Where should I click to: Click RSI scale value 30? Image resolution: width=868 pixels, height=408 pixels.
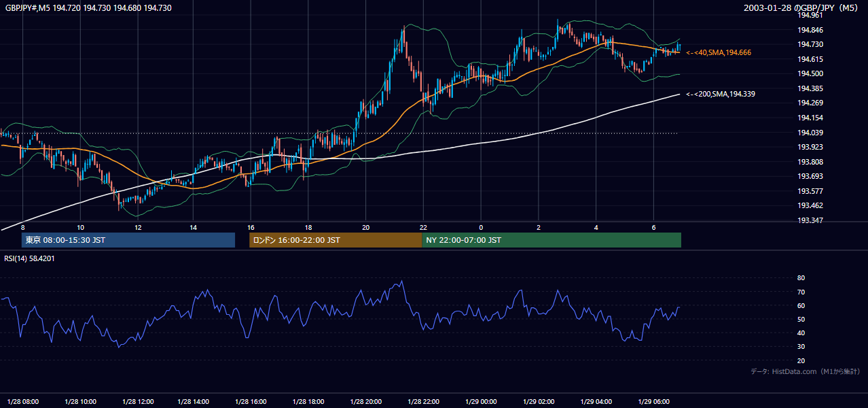801,347
